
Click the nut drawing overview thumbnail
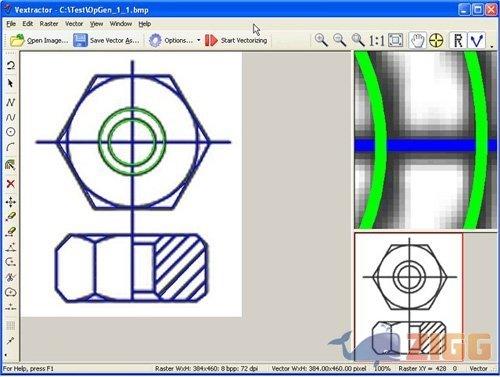tap(409, 297)
